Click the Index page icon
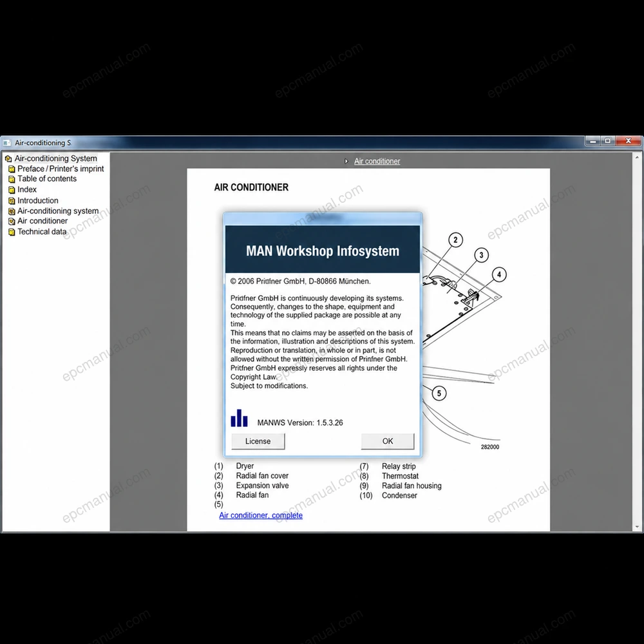This screenshot has height=644, width=644. [x=12, y=190]
